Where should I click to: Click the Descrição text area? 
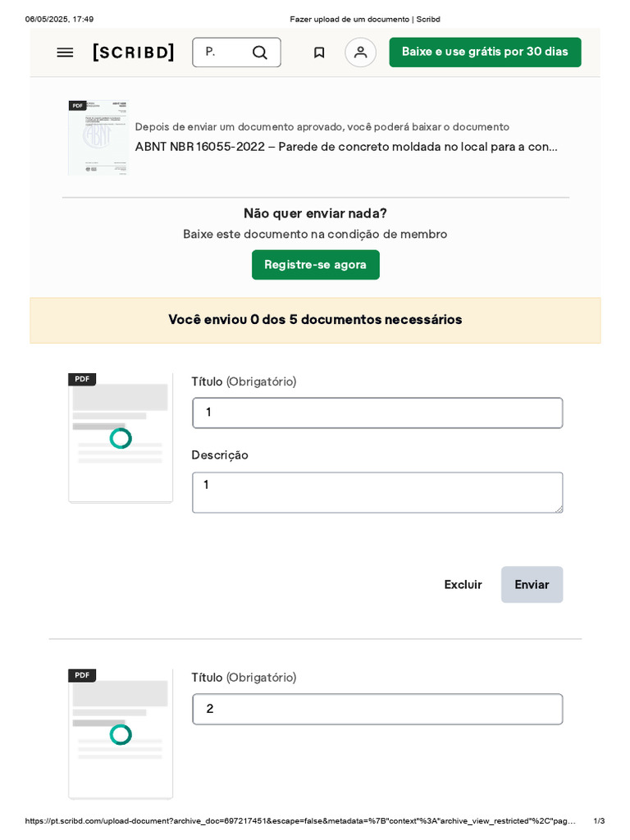click(377, 492)
